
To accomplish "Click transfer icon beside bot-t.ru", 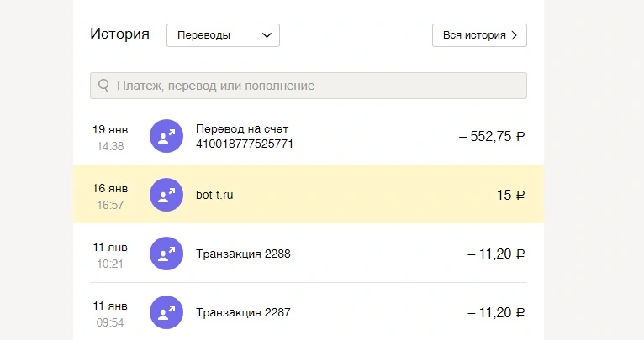I will (x=166, y=195).
